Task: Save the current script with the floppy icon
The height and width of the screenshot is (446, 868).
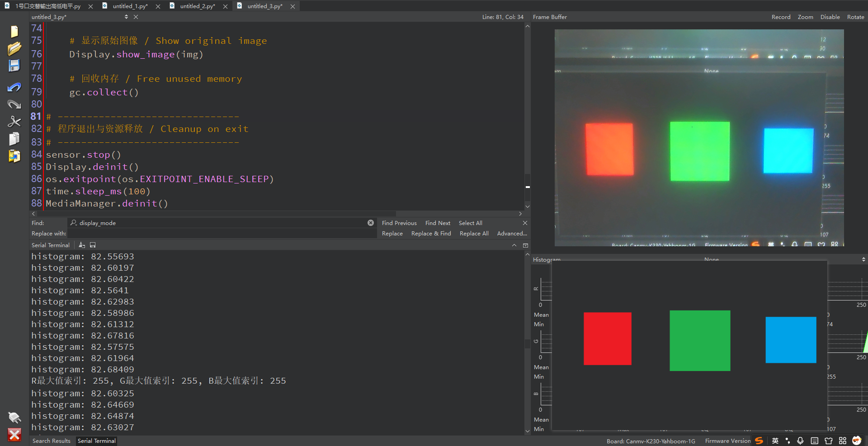Action: (14, 66)
